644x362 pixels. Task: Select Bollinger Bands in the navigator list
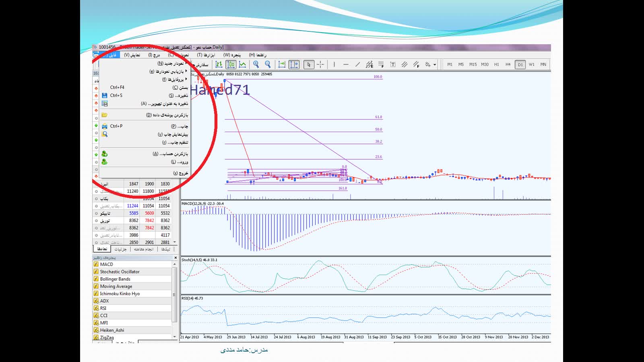[115, 279]
